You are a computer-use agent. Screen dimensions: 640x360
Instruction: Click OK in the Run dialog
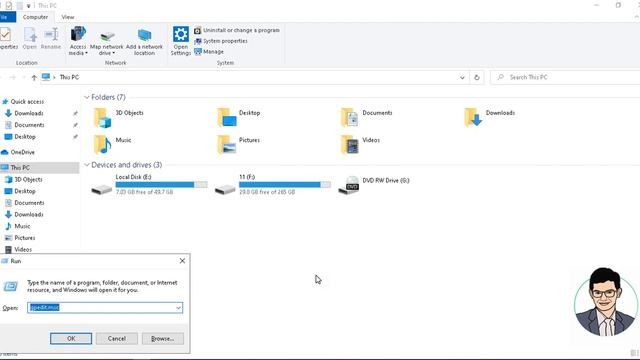pos(71,338)
